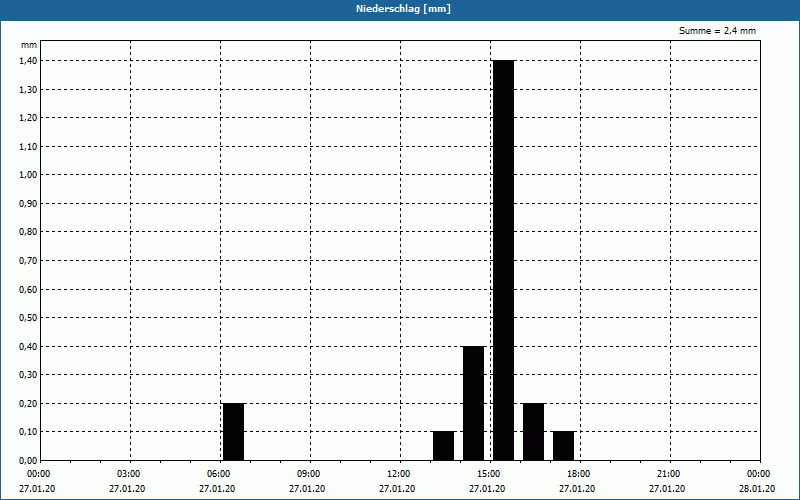Click the 21:00 time label
Viewport: 800px width, 500px height.
tap(669, 474)
